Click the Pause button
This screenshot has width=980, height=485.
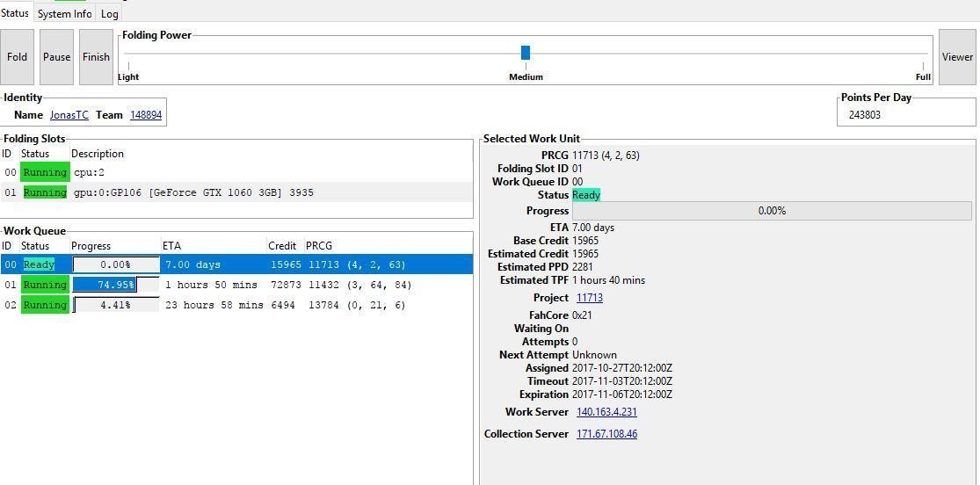pyautogui.click(x=56, y=57)
